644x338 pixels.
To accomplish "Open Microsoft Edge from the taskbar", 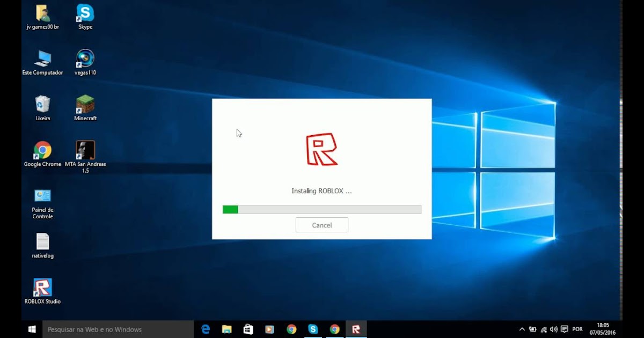I will click(206, 329).
